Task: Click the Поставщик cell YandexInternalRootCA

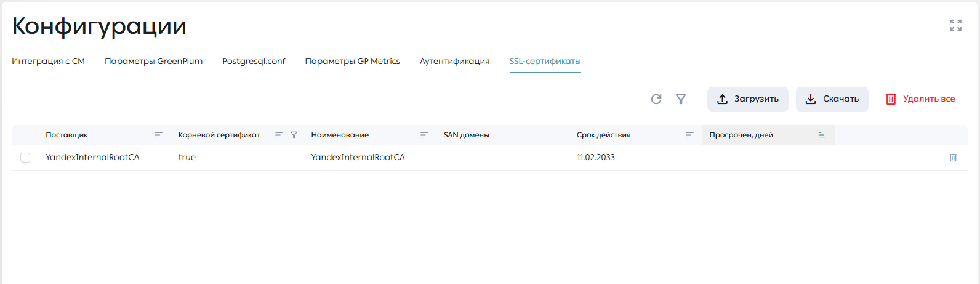Action: [x=92, y=158]
